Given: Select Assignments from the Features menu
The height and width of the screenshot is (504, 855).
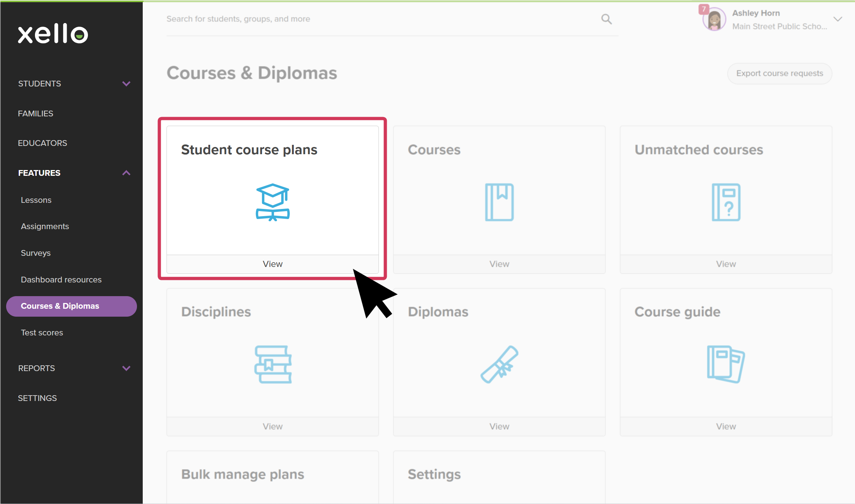Looking at the screenshot, I should [x=45, y=226].
